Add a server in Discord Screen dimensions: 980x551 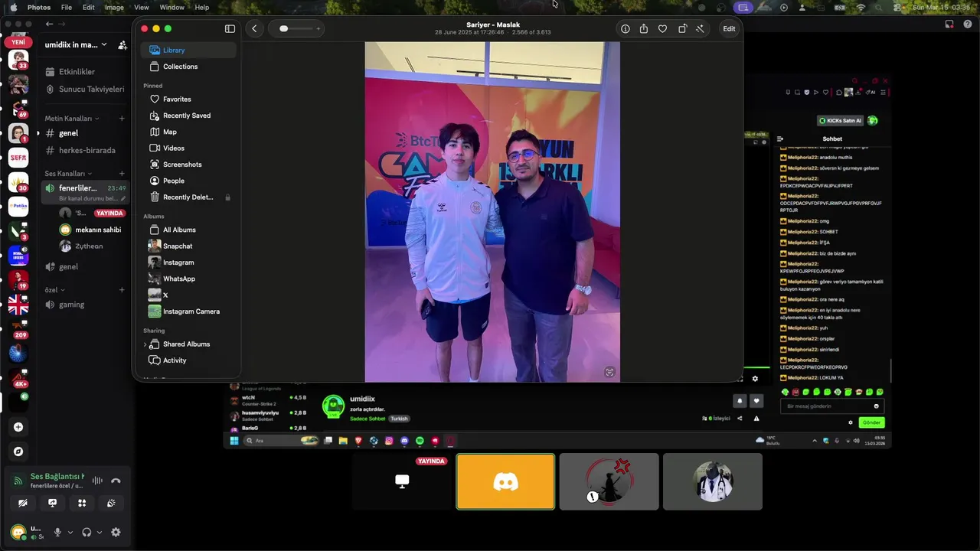click(18, 427)
